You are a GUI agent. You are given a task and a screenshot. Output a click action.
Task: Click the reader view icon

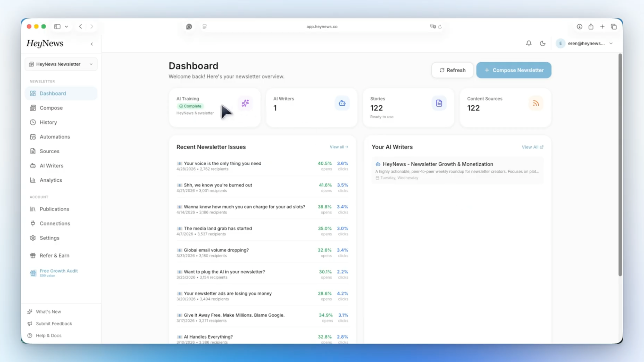tap(204, 26)
